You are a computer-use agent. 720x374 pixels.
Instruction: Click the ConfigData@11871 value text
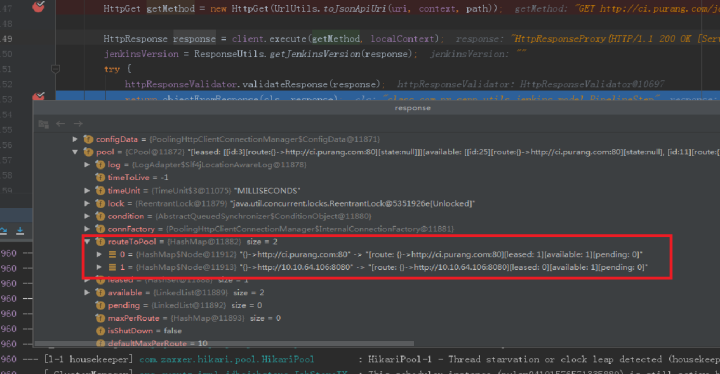[x=265, y=139]
